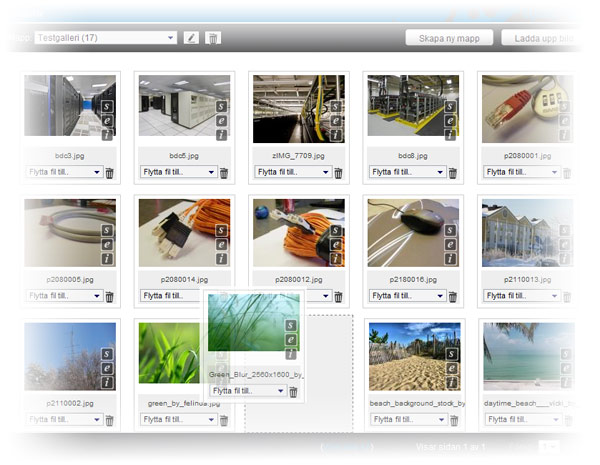Image resolution: width=600 pixels, height=465 pixels.
Task: Delete the dragged Green_Blur image via trash icon
Action: (293, 392)
